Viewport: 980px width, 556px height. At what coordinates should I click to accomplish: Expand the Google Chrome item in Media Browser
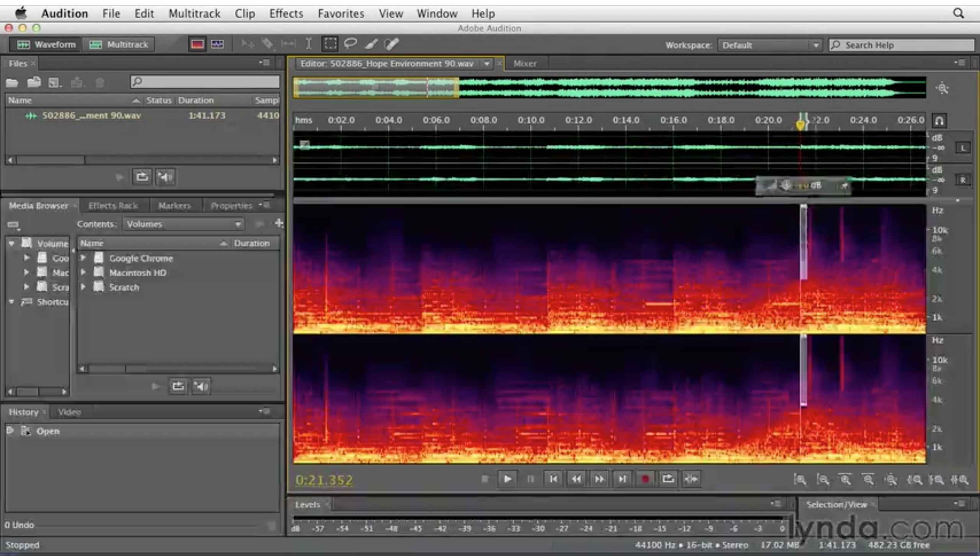(84, 258)
